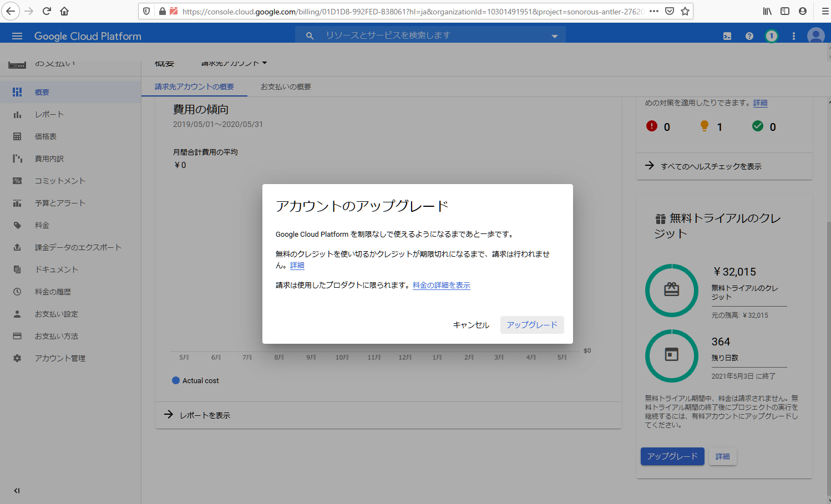Bookmark this page with star icon
Viewport: 831px width, 504px height.
(685, 11)
